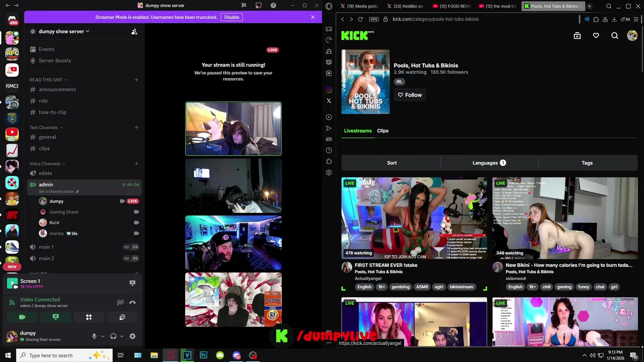Open Opera downloads icon
The height and width of the screenshot is (362, 644).
(614, 19)
